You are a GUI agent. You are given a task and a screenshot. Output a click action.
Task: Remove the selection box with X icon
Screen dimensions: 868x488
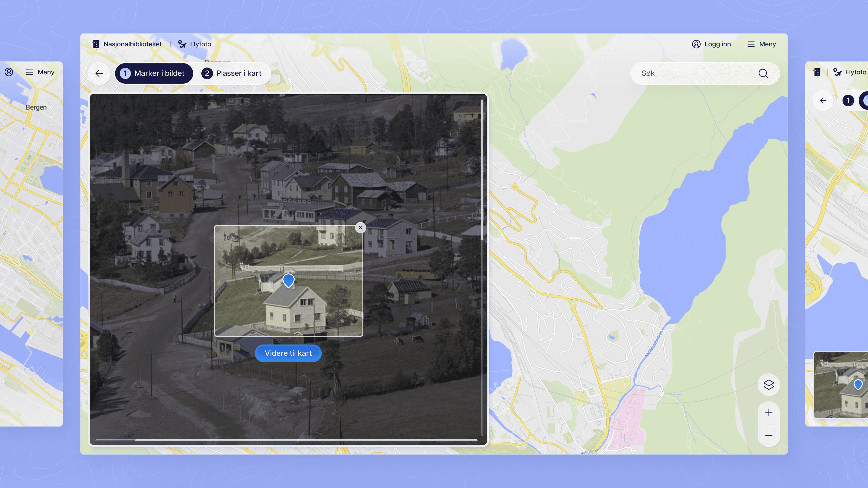pyautogui.click(x=360, y=228)
